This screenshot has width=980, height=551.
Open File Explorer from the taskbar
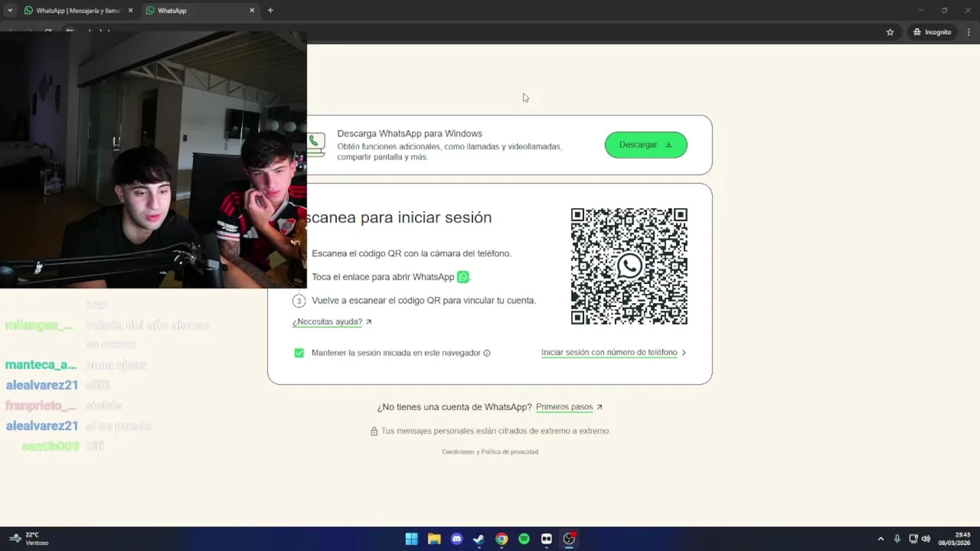434,539
